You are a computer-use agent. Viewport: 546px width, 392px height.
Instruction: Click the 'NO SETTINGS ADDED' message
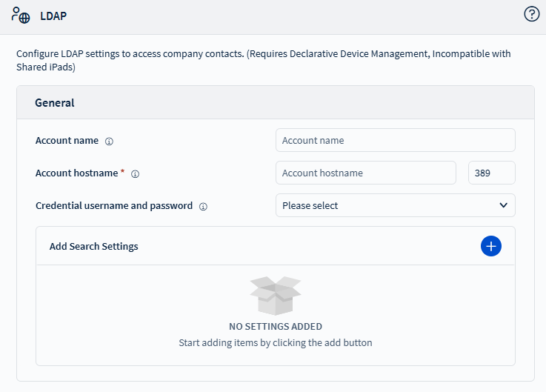click(276, 326)
